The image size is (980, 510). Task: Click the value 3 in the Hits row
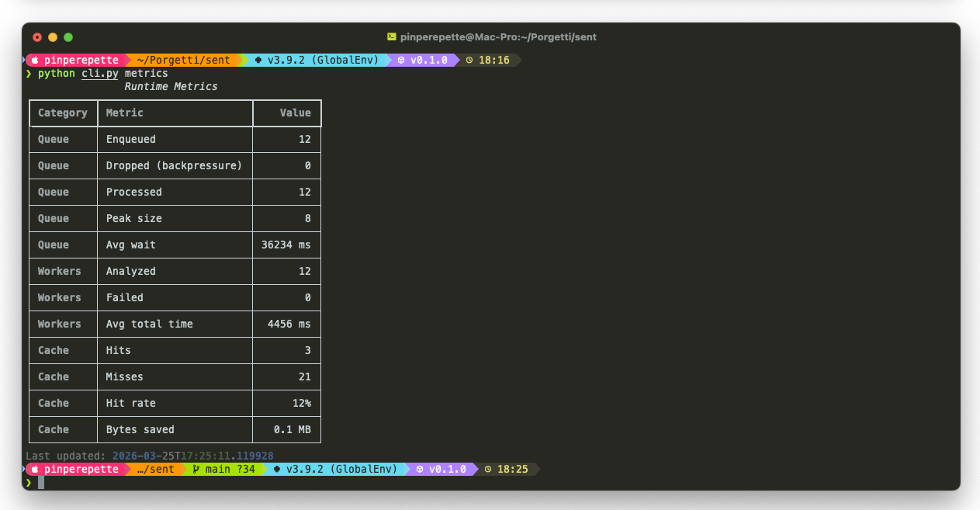pos(308,350)
